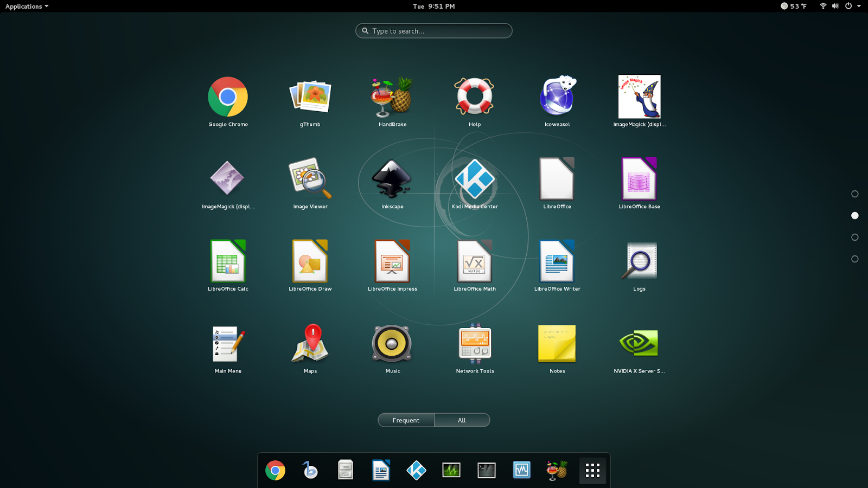
Task: Launch the Main Menu editor
Action: click(228, 344)
